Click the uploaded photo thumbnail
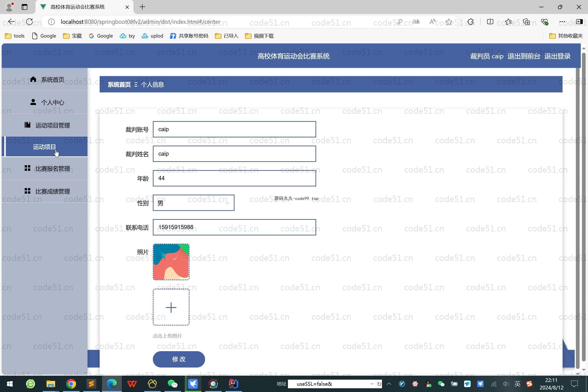 point(171,262)
